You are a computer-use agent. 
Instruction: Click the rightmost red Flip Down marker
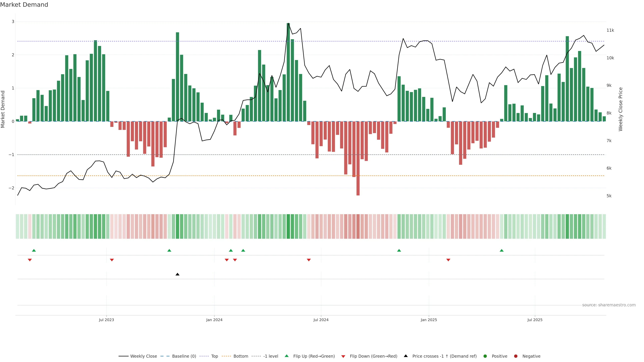click(x=448, y=260)
